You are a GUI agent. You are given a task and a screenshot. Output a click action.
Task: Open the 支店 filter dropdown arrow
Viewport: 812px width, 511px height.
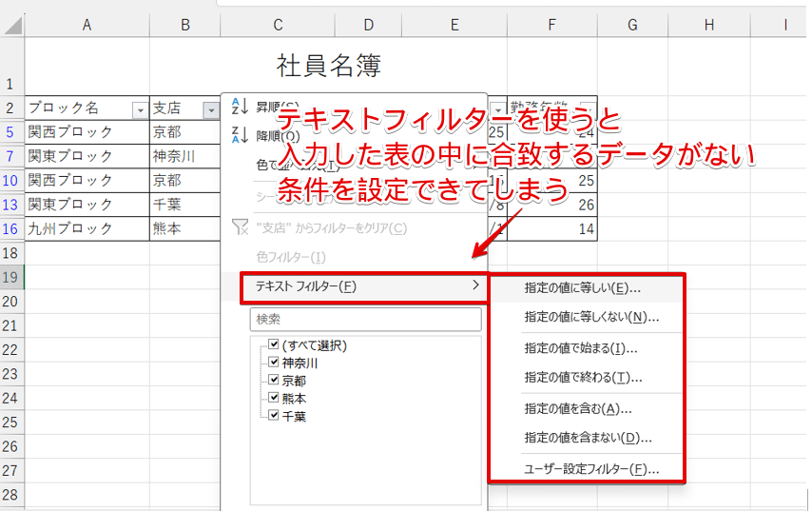coord(211,109)
